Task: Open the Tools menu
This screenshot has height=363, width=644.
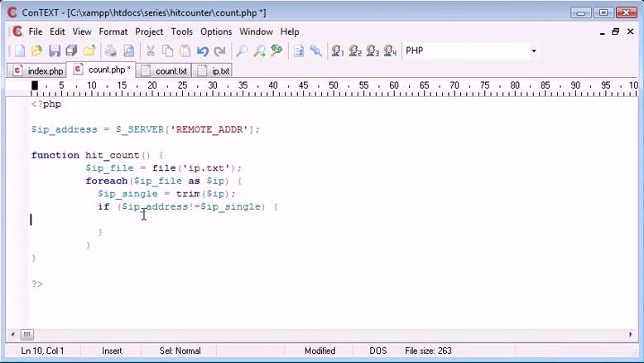Action: (x=181, y=31)
